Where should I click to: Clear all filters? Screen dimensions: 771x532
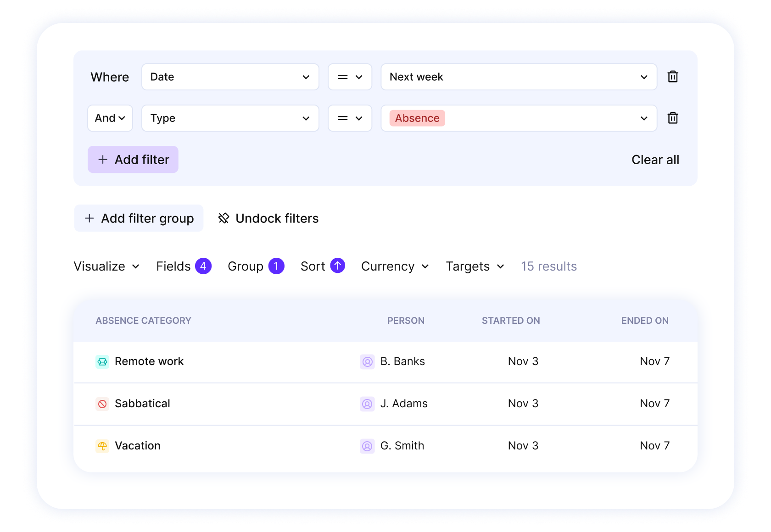655,159
